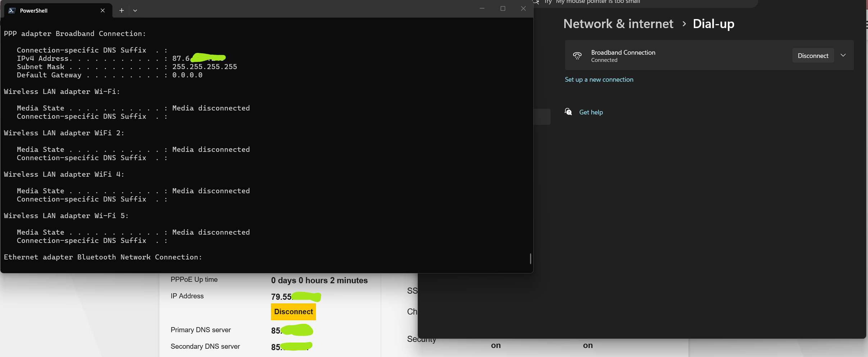Expand the Broadband Connection entry chevron
This screenshot has height=357, width=868.
tap(843, 55)
